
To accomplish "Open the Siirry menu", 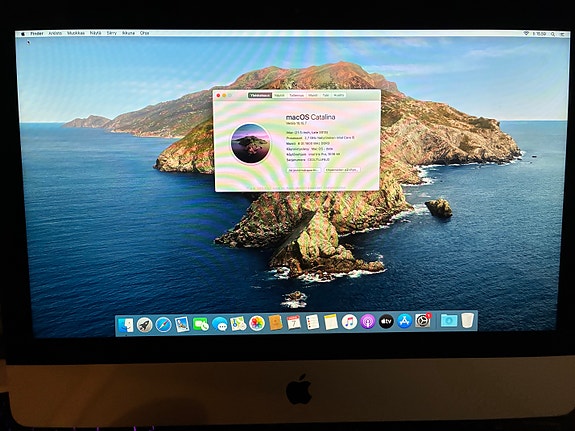I will point(111,33).
